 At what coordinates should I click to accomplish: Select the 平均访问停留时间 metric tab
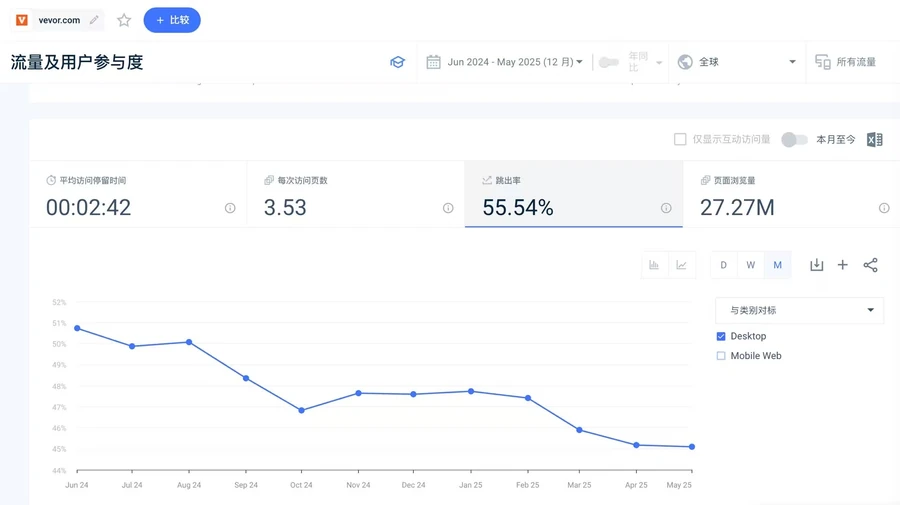[138, 195]
